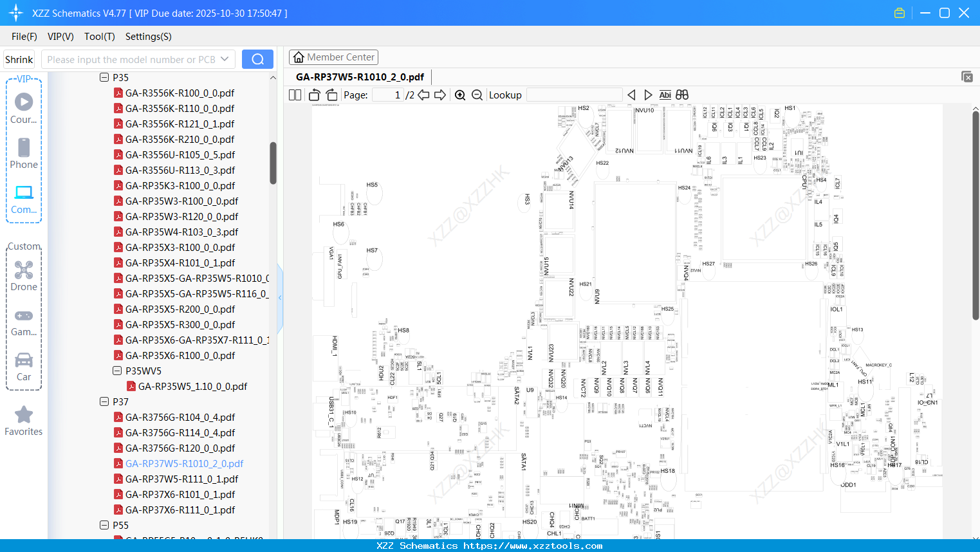
Task: Open GA-R3556U-R113_0_3.pdf
Action: pyautogui.click(x=180, y=170)
